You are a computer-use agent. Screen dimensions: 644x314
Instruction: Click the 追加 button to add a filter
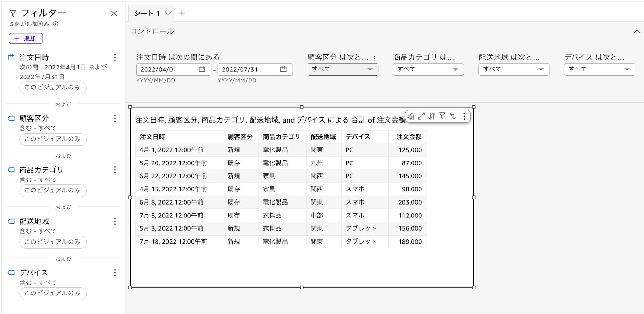[25, 38]
